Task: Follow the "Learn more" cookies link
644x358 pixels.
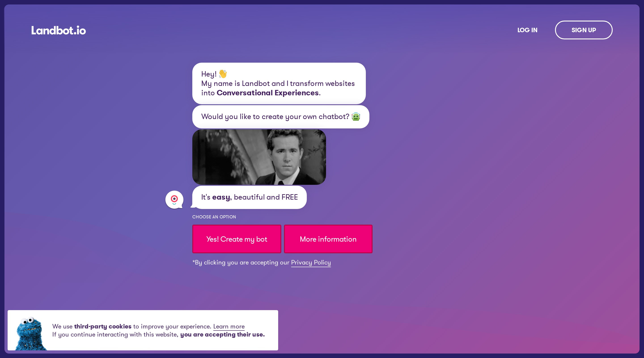Action: [x=229, y=326]
